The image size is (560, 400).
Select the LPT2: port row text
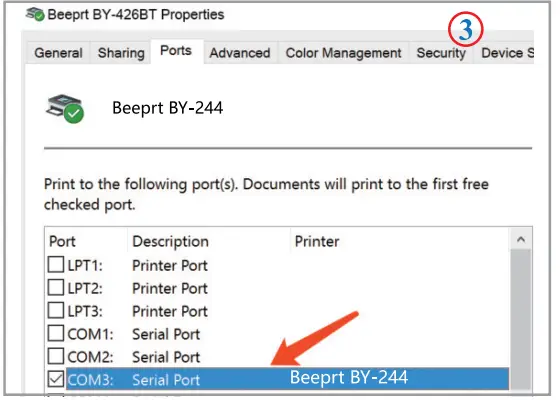point(85,289)
